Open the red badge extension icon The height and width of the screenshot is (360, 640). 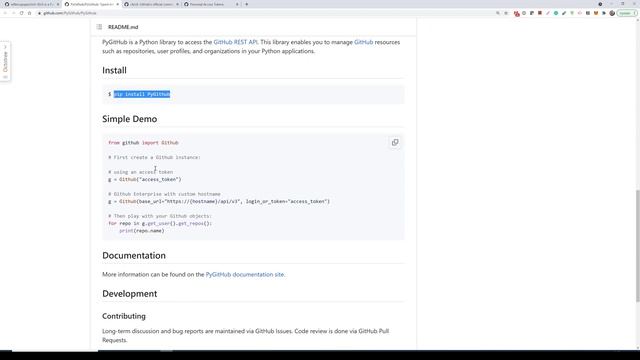[x=517, y=13]
